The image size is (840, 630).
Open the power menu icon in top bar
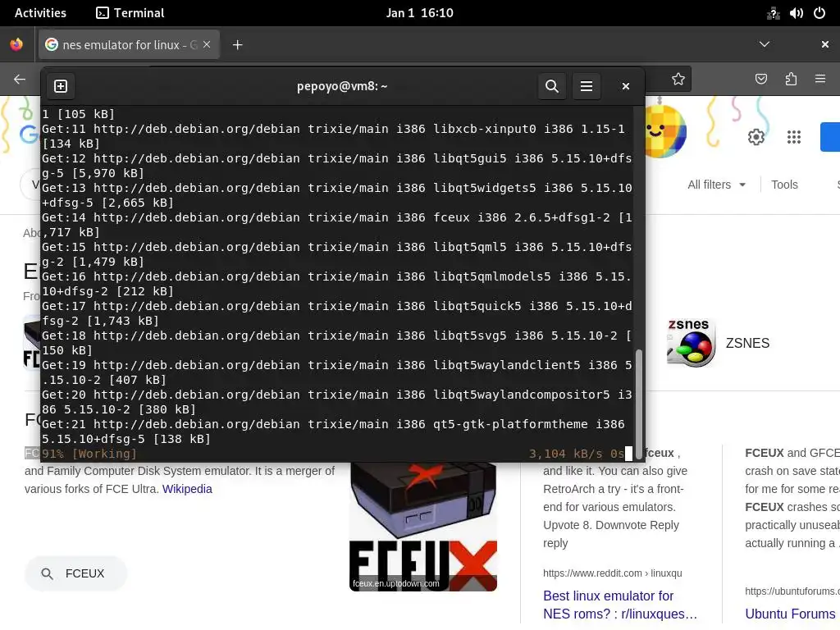click(x=819, y=13)
